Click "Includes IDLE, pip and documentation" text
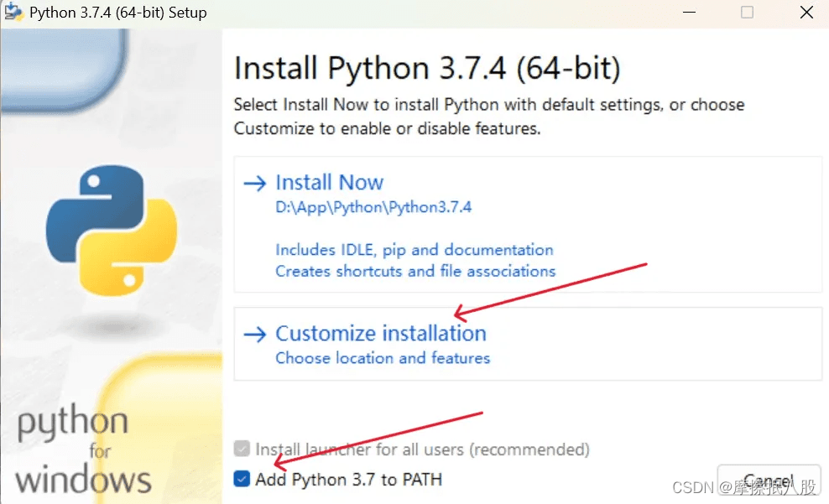The height and width of the screenshot is (504, 829). [414, 250]
